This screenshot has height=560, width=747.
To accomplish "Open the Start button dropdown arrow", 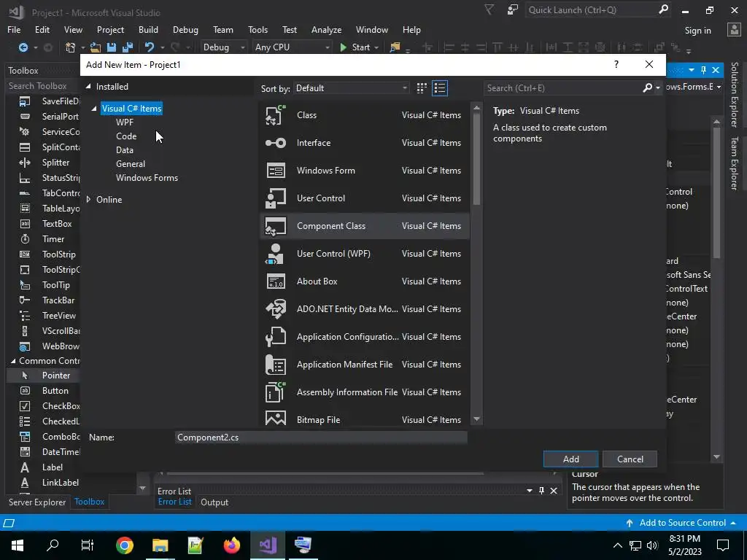I will pos(376,47).
